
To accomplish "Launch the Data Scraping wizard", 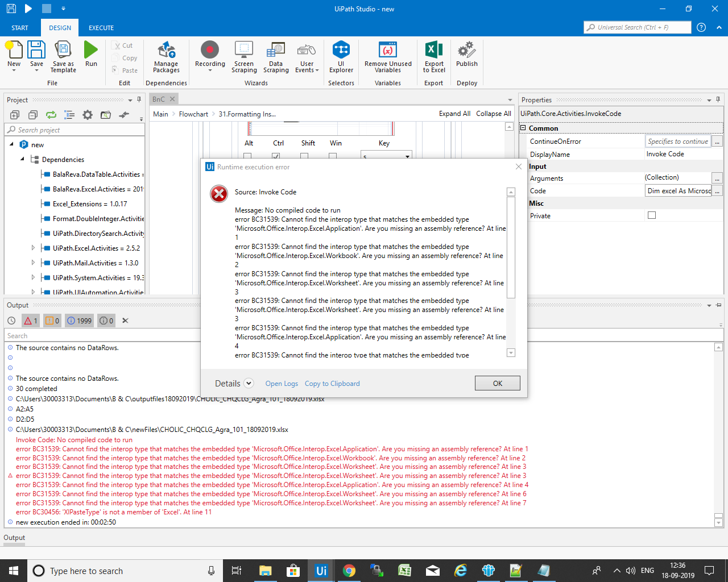I will pos(276,50).
